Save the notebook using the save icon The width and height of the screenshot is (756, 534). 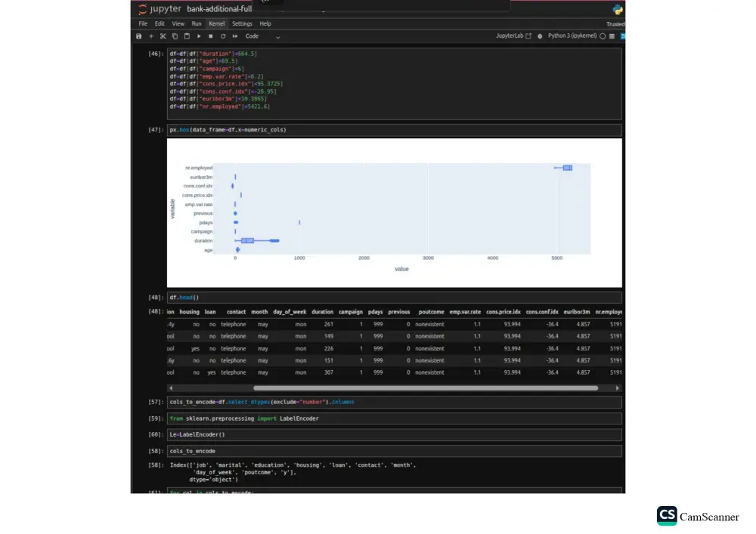(x=139, y=35)
